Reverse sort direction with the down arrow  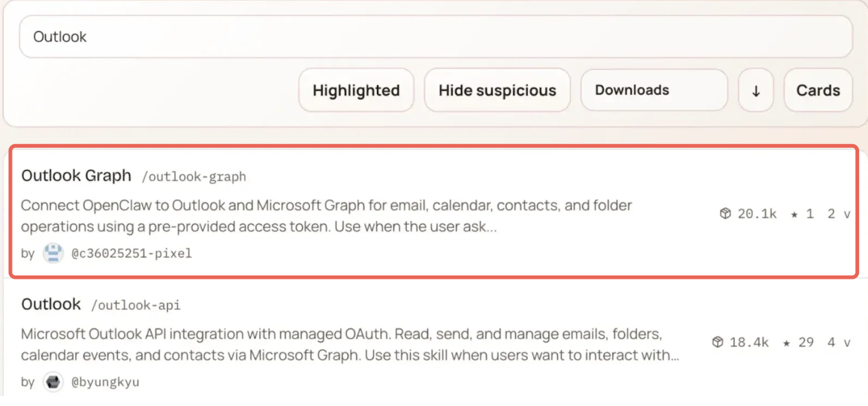pos(756,91)
